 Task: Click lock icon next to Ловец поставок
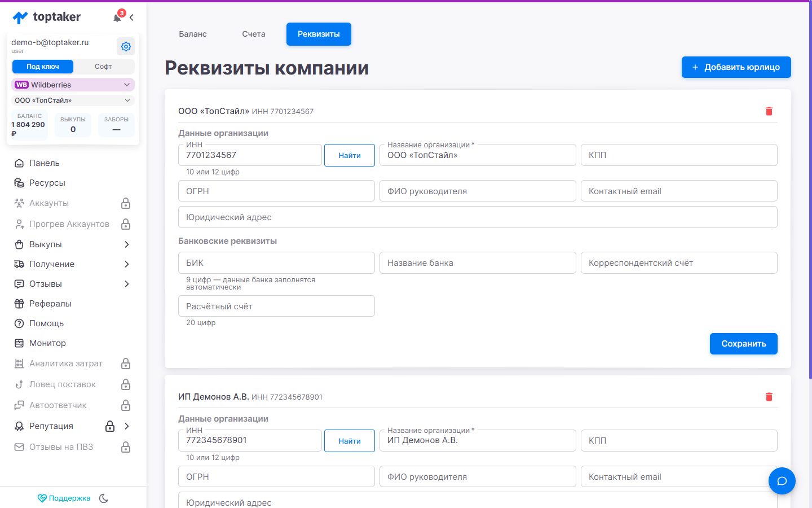[126, 384]
